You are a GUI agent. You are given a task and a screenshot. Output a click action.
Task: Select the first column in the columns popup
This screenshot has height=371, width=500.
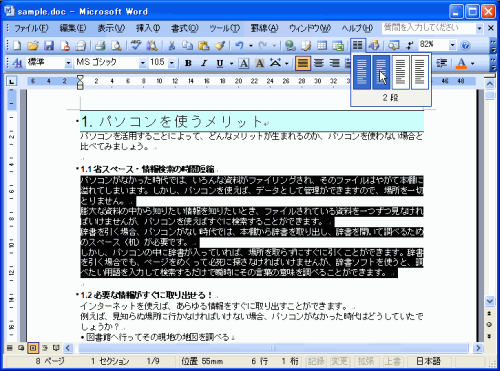coord(362,72)
